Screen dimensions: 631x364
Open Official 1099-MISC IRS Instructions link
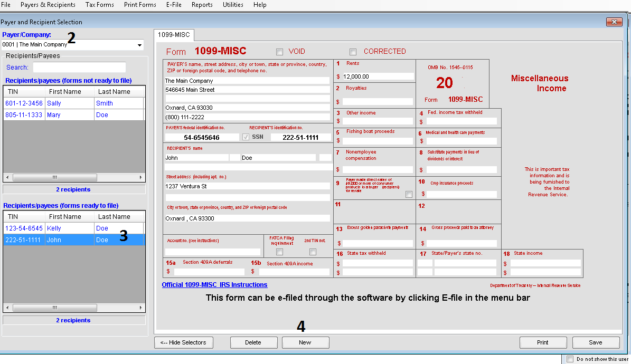click(214, 285)
